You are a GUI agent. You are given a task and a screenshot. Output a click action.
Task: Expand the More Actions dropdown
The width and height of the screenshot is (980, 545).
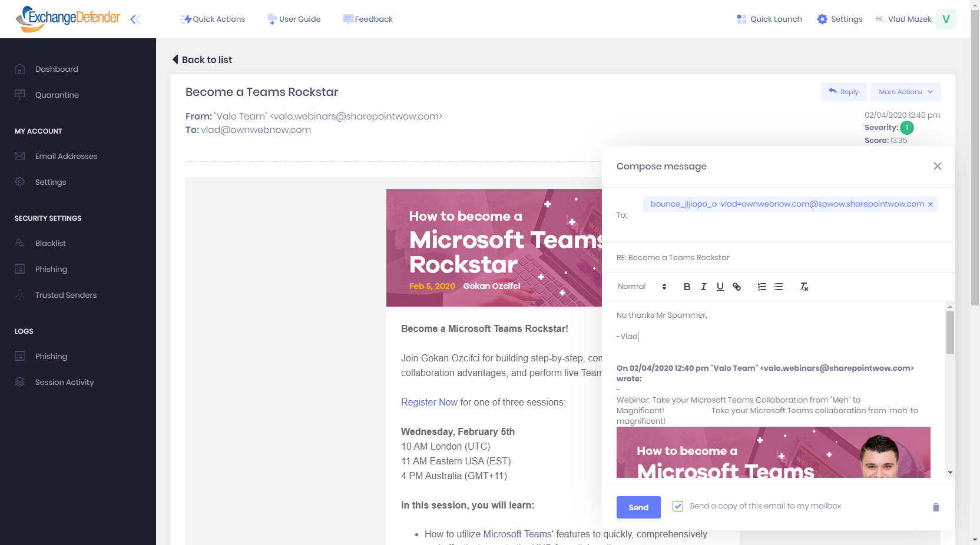[905, 92]
